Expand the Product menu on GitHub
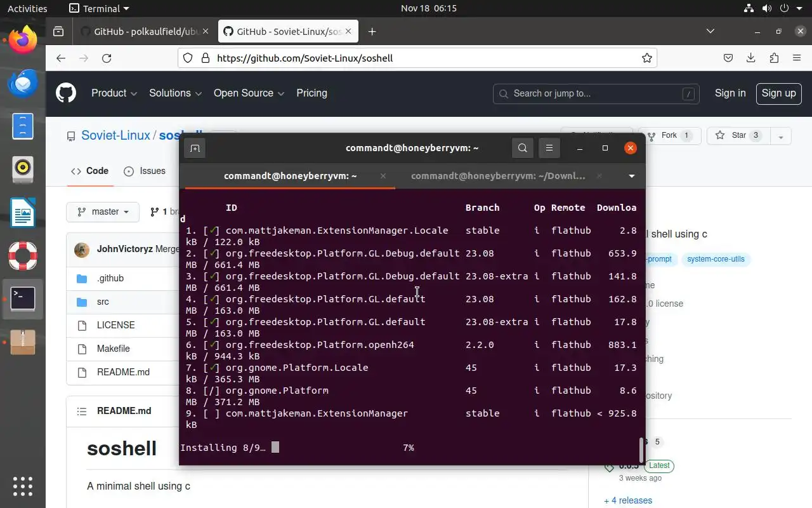 [x=114, y=93]
